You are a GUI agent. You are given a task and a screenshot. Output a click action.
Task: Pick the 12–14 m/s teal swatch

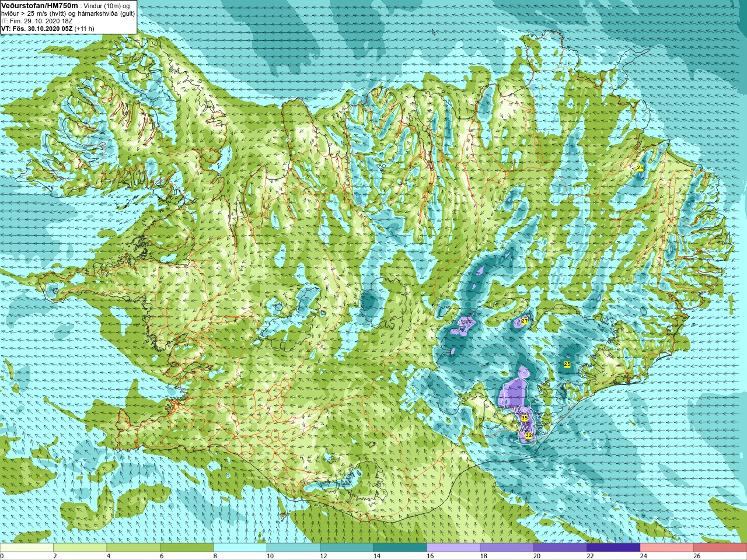click(x=347, y=548)
